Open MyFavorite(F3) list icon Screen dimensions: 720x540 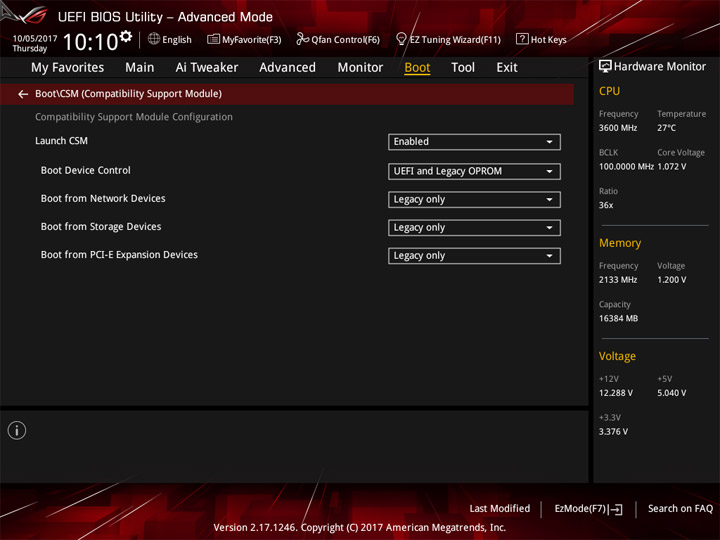click(213, 39)
